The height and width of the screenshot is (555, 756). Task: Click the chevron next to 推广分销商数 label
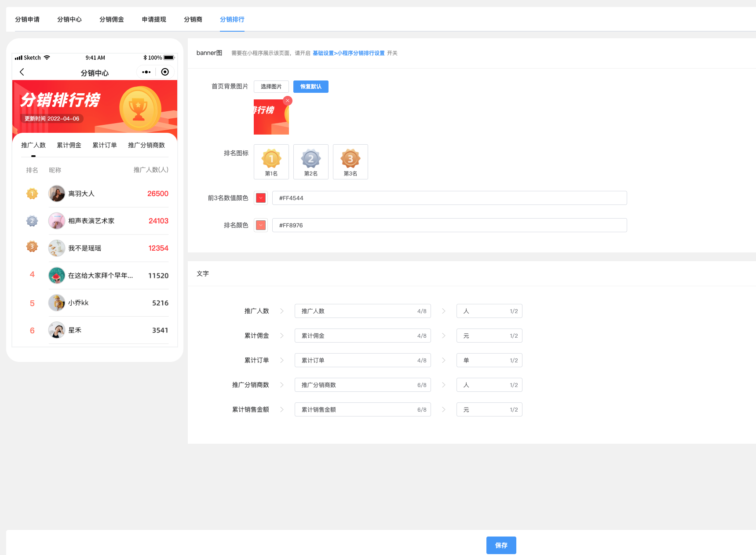282,385
